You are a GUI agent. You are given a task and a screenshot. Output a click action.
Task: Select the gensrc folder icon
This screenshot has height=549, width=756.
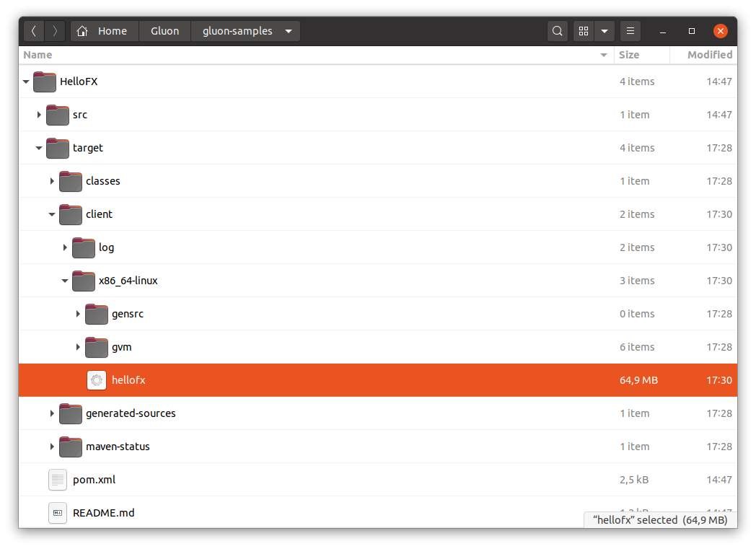97,314
